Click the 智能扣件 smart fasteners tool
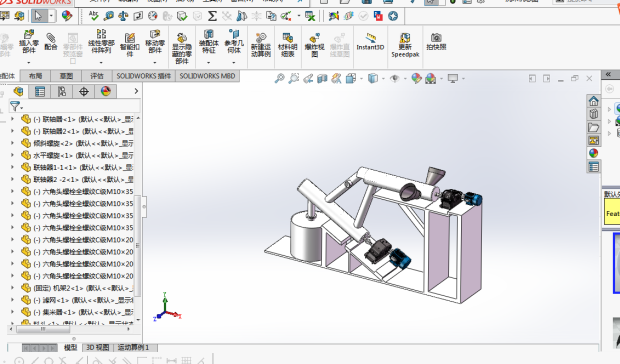The image size is (620, 364). pyautogui.click(x=130, y=44)
